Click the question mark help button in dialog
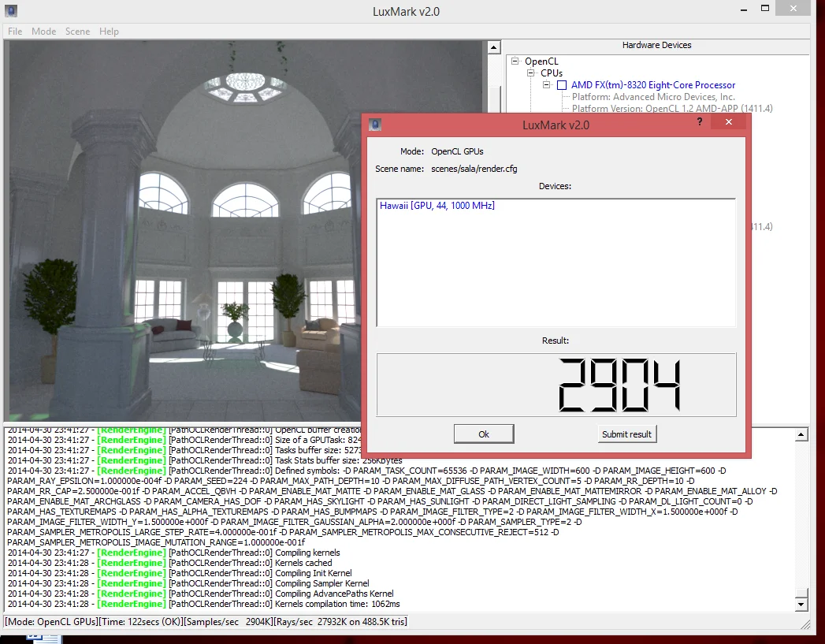This screenshot has width=825, height=644. tap(699, 121)
